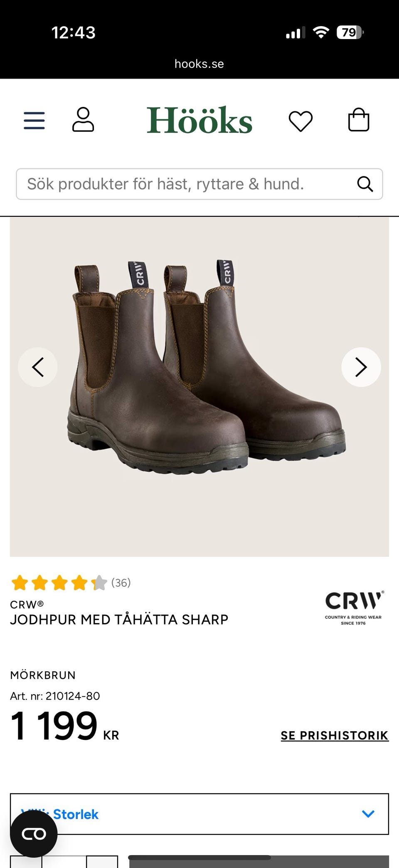Tap the brown boots product image

[x=199, y=387]
